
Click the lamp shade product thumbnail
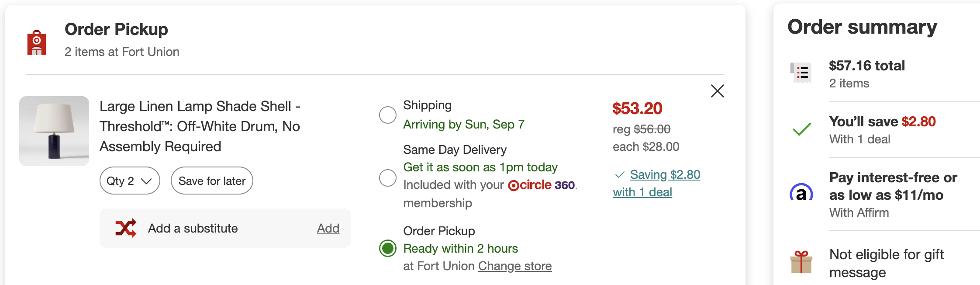pos(54,131)
